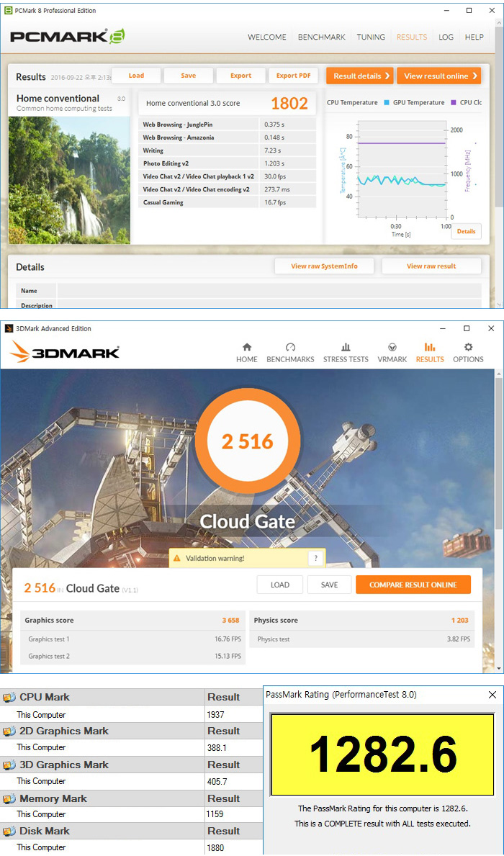Click Graphics test 2 15.13 FPS row
This screenshot has height=856, width=504.
point(132,656)
